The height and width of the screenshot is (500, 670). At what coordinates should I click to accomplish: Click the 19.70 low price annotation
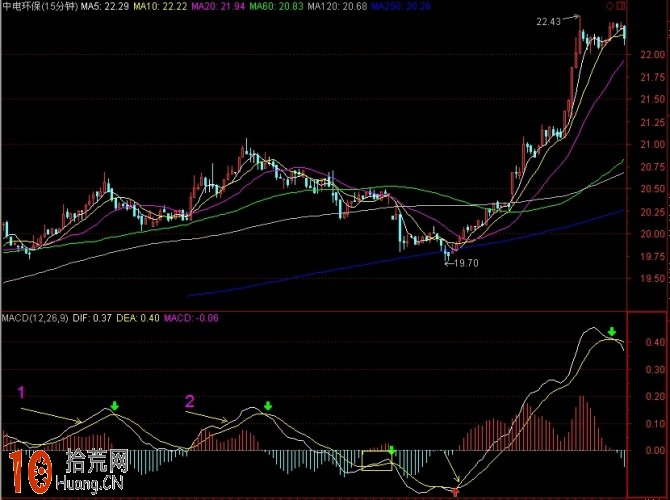[x=466, y=263]
